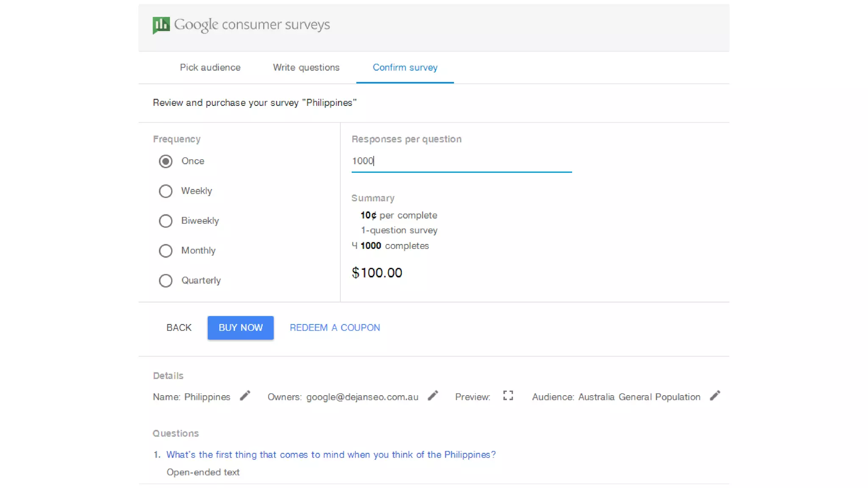Click the Back button

coord(179,327)
